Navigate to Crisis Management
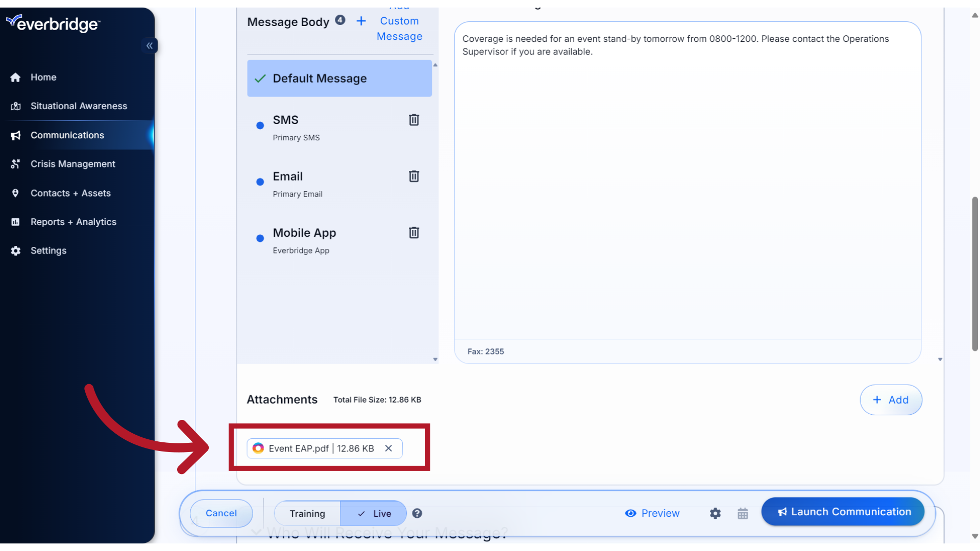Image resolution: width=980 pixels, height=551 pixels. pos(72,163)
